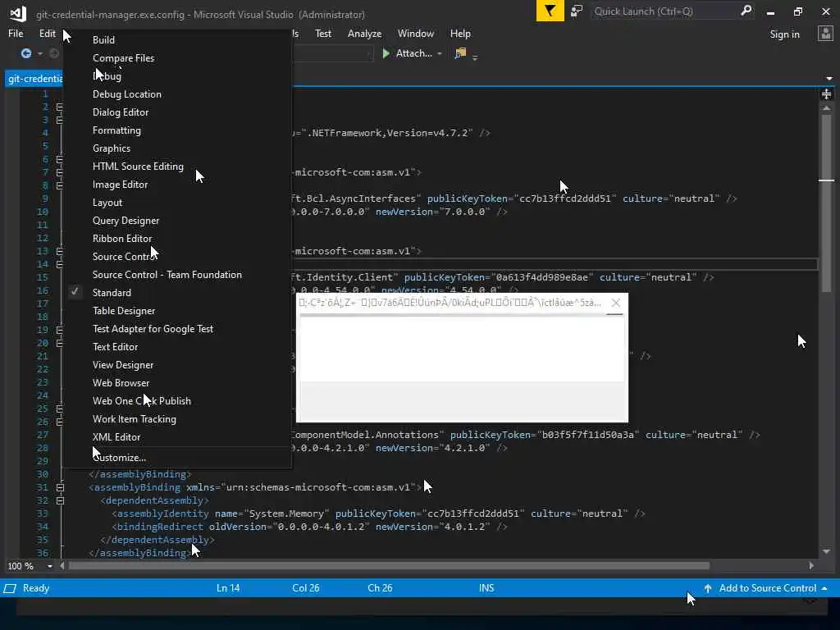This screenshot has height=630, width=840.
Task: Click the horizontal scrollbar right arrow
Action: [811, 565]
